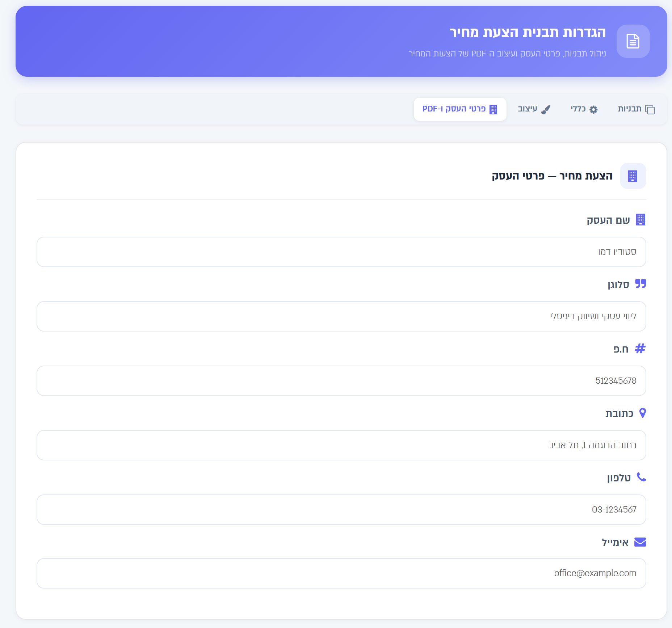Click the אימייל field label

pyautogui.click(x=615, y=542)
